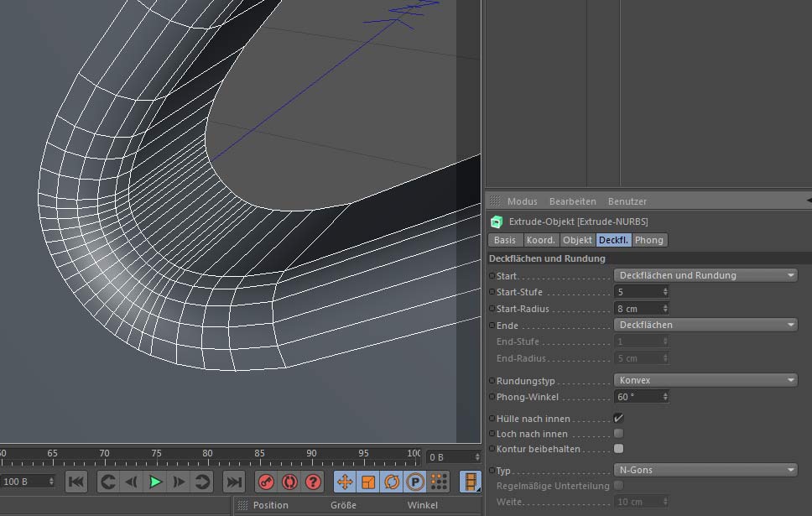Jump to end of animation icon
Screen dimensions: 812x516
point(233,482)
